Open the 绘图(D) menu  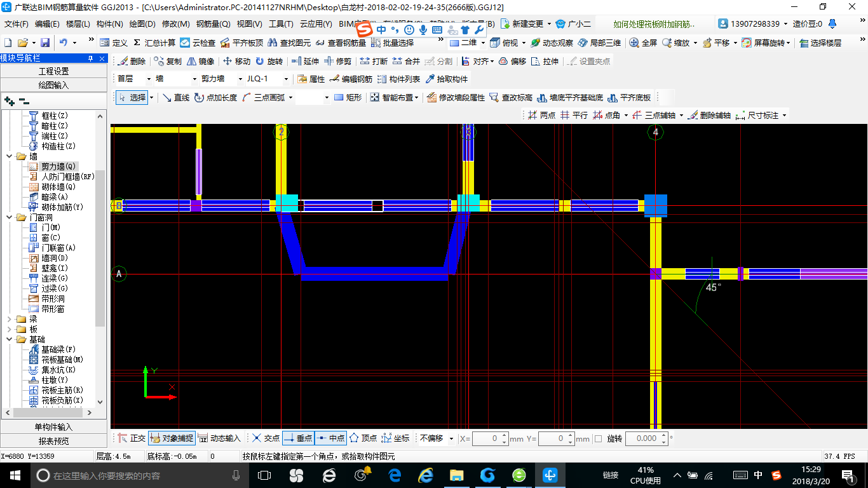point(142,24)
